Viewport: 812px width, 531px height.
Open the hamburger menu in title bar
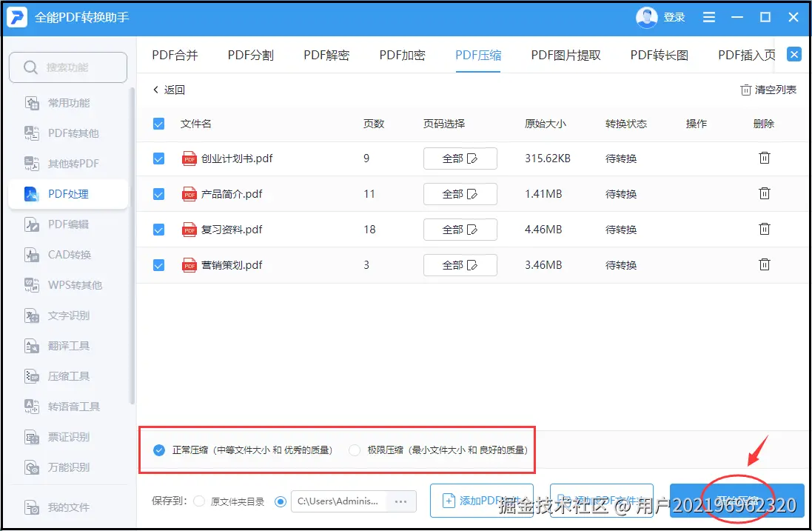(709, 18)
